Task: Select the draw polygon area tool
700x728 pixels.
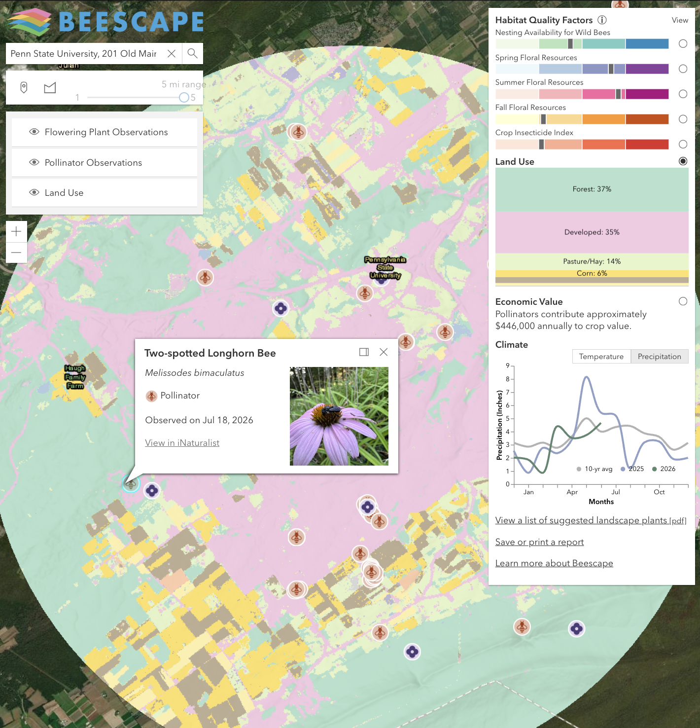Action: click(50, 88)
